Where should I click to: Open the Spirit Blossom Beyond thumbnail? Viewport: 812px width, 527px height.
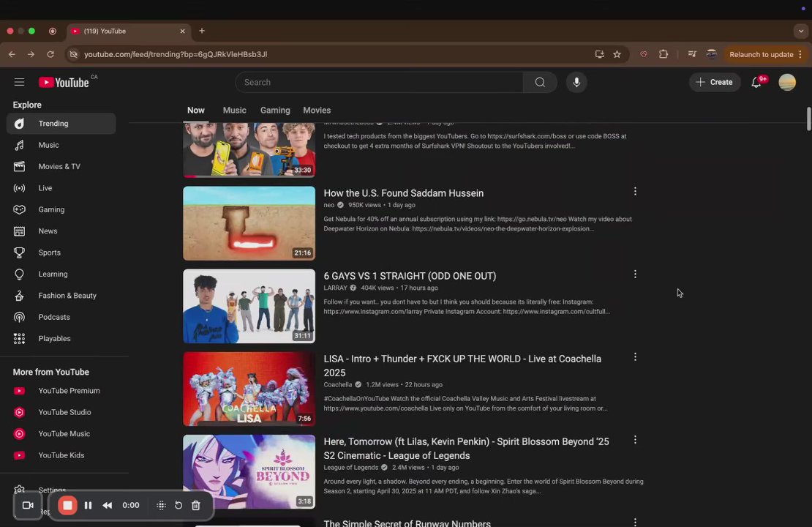pyautogui.click(x=249, y=471)
